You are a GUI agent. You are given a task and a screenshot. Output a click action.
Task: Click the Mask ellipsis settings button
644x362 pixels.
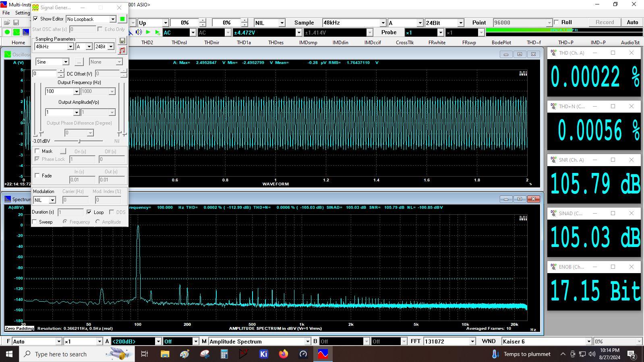63,151
